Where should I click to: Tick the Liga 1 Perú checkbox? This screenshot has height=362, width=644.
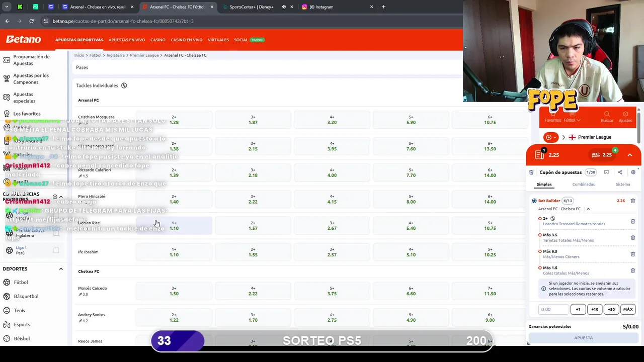coord(56,250)
